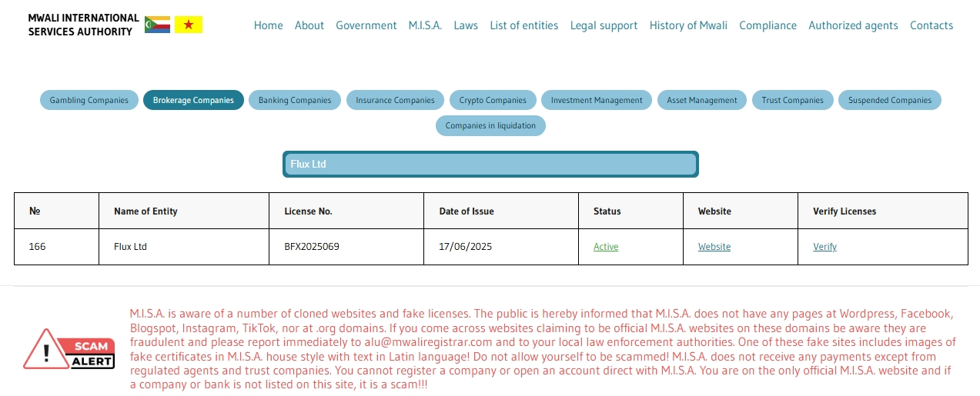Go to the Government menu item

tap(366, 25)
